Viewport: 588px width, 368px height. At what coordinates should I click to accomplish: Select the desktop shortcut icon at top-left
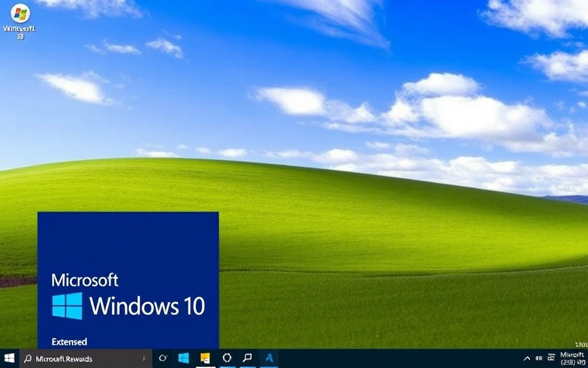(x=20, y=21)
